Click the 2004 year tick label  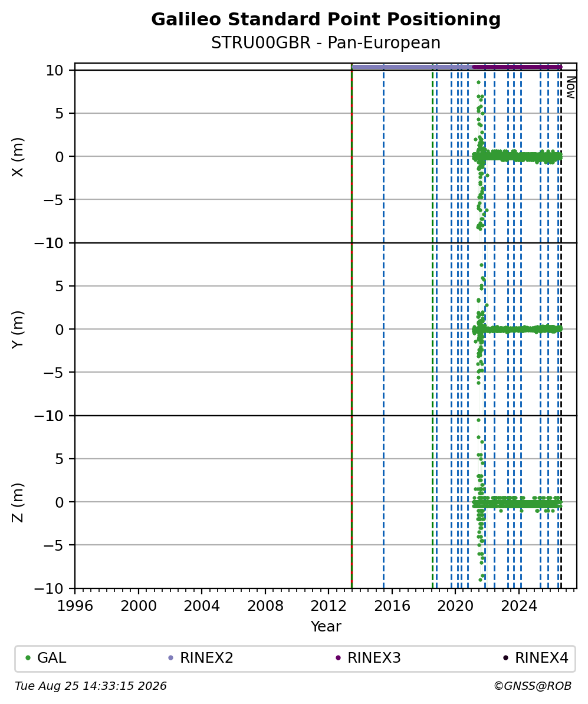tap(202, 606)
